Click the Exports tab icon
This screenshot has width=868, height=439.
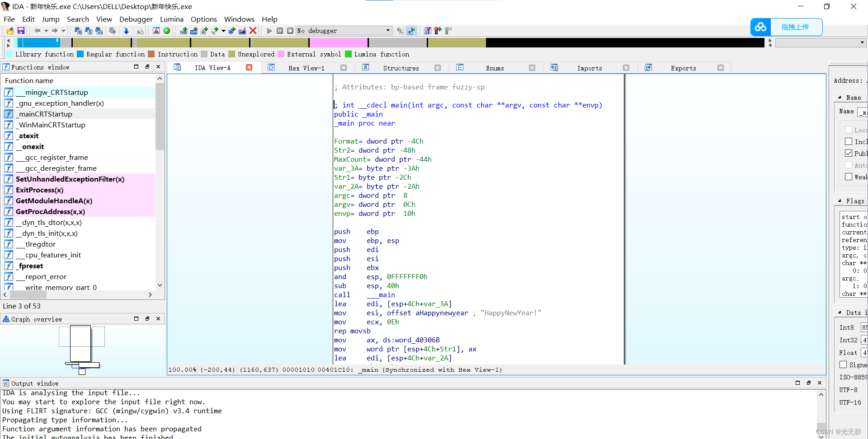(648, 67)
